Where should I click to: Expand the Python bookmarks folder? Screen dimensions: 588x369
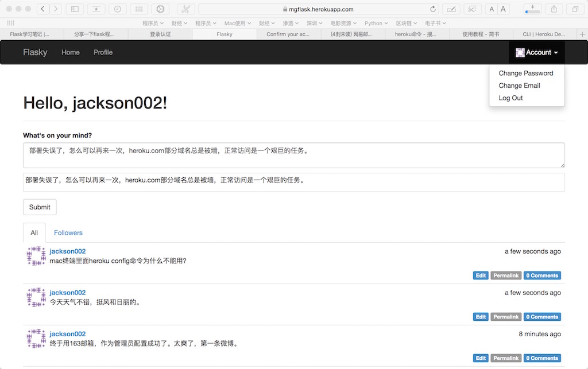coord(376,23)
